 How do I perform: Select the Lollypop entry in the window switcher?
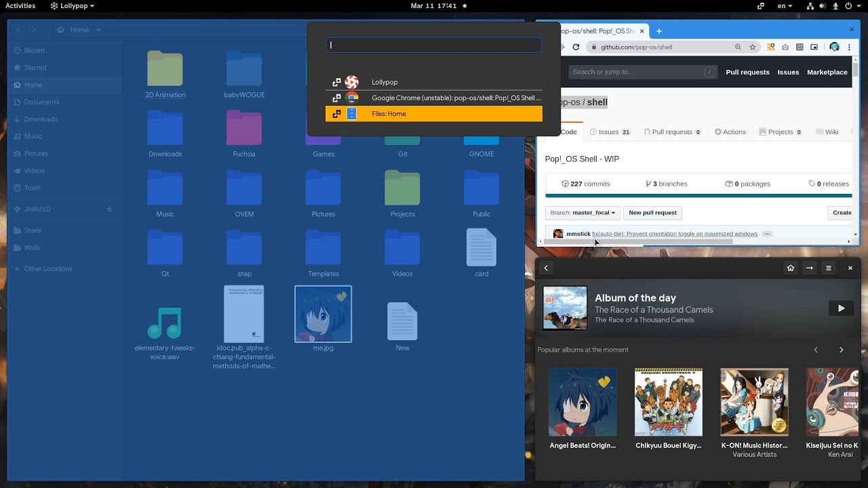click(434, 82)
